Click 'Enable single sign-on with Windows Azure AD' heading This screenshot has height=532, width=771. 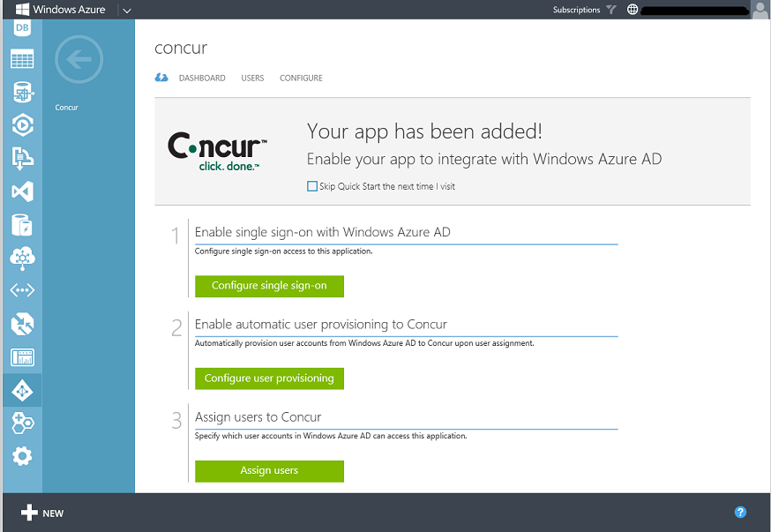pyautogui.click(x=323, y=232)
